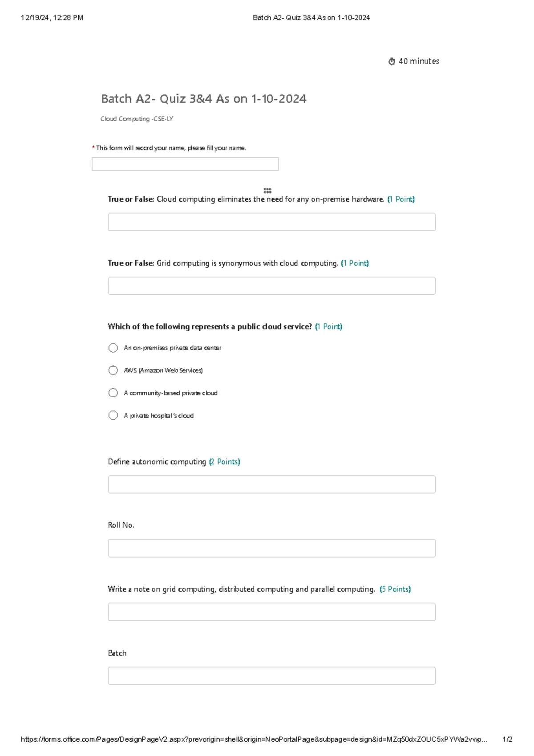Select 'A community-based private cloud' radio button

113,393
